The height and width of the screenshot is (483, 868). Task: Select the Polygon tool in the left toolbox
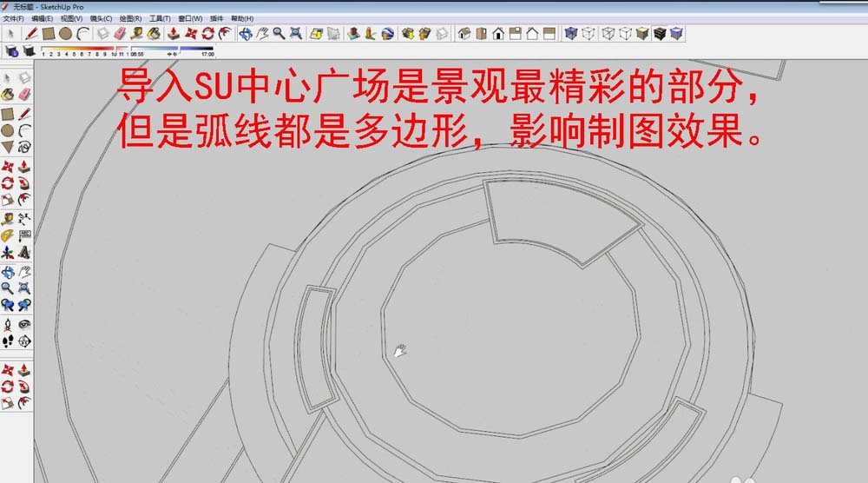click(8, 147)
